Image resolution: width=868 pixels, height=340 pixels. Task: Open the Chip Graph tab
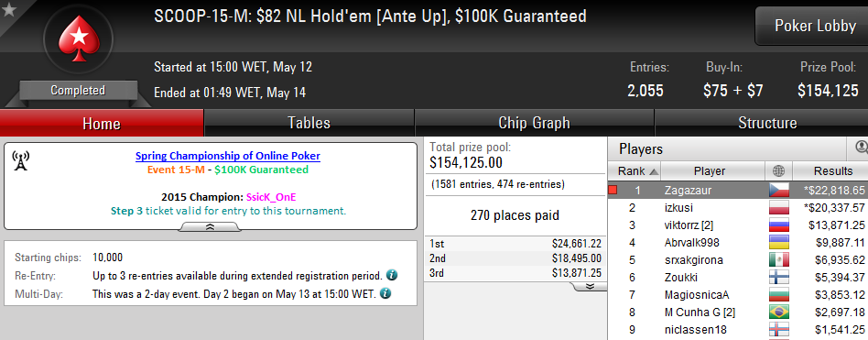[x=534, y=123]
